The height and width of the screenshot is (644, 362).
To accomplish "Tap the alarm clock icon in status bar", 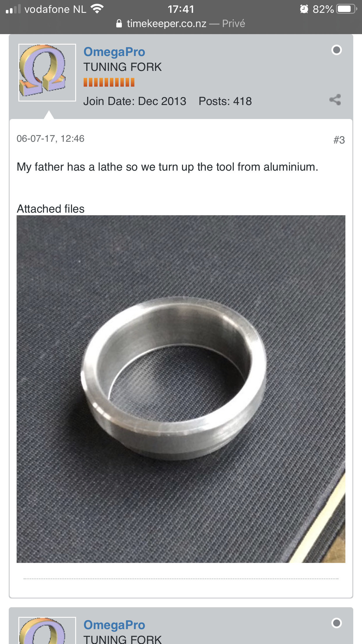I will click(304, 9).
